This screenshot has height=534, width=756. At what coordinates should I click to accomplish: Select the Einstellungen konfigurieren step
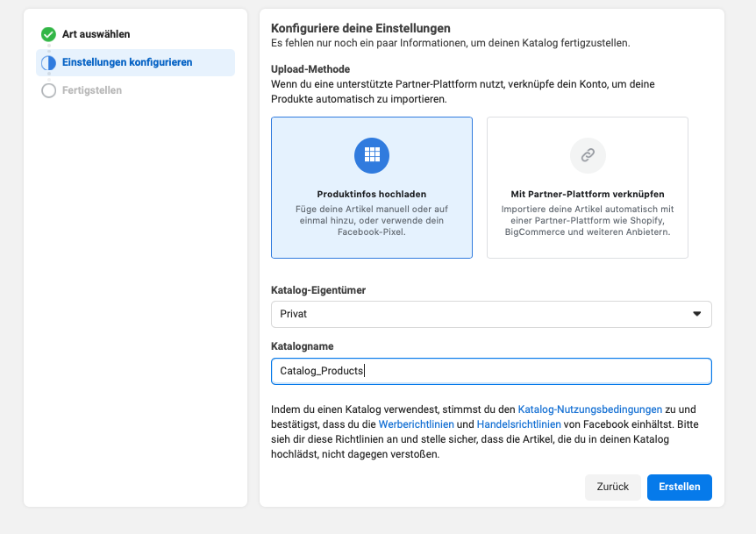coord(135,62)
